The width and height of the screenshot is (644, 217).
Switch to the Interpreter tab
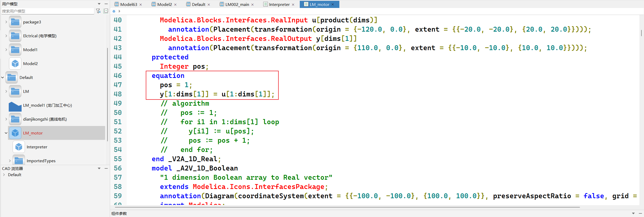tap(279, 4)
